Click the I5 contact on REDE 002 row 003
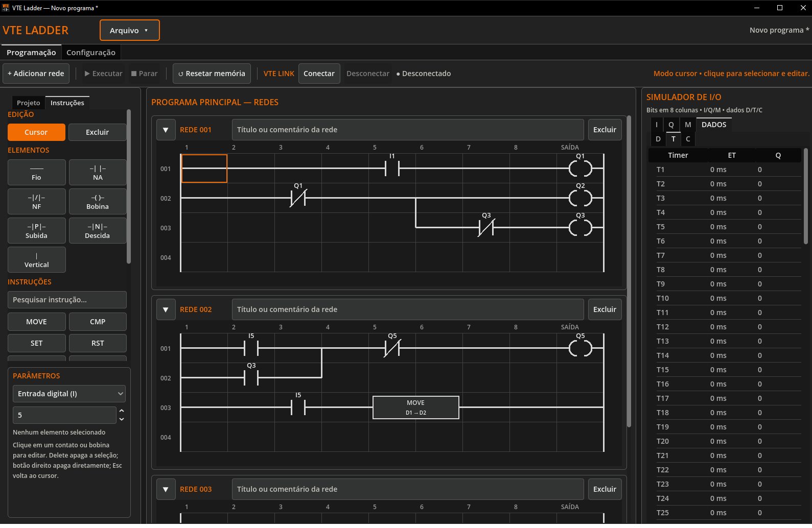Image resolution: width=812 pixels, height=528 pixels. click(298, 407)
